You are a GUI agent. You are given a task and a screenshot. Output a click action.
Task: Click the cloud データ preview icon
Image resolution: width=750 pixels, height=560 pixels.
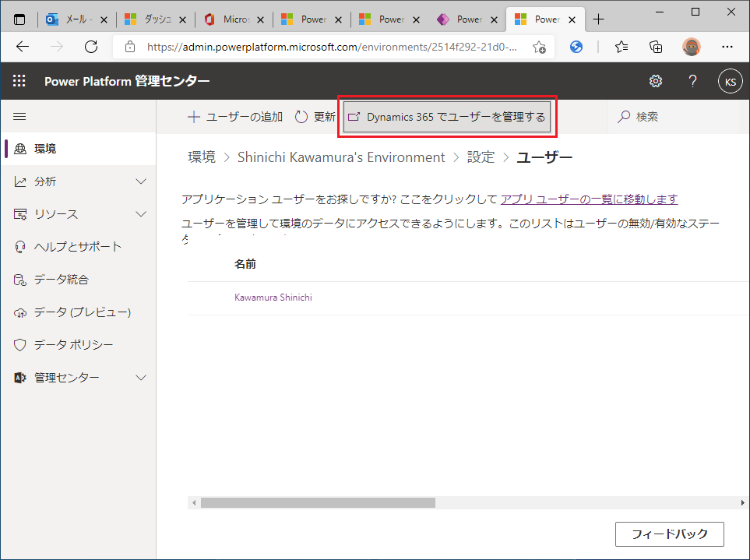pyautogui.click(x=20, y=313)
